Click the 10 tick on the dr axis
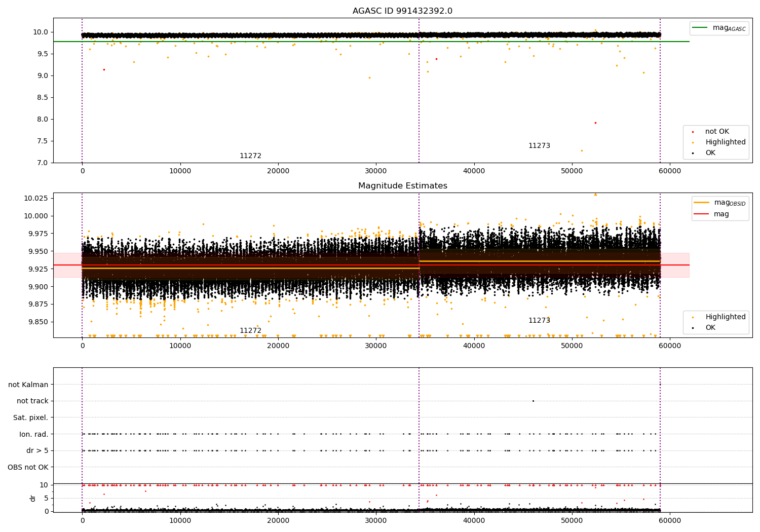The width and height of the screenshot is (760, 532). click(44, 485)
